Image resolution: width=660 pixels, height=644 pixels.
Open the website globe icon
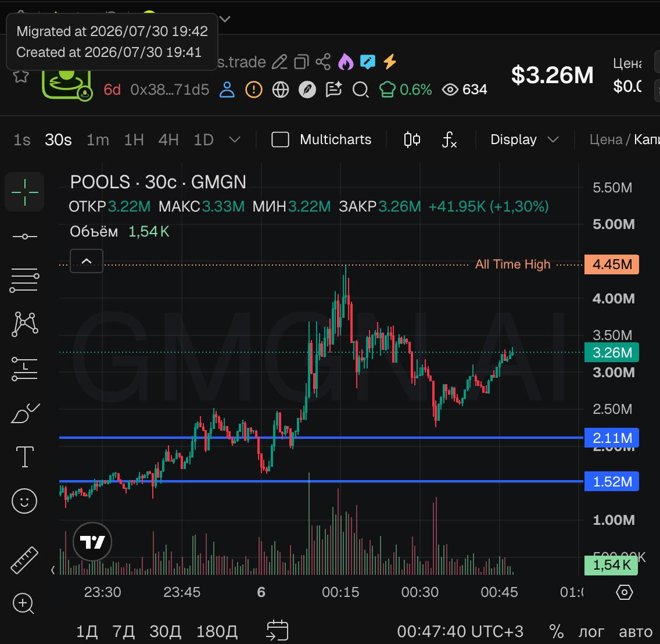281,90
